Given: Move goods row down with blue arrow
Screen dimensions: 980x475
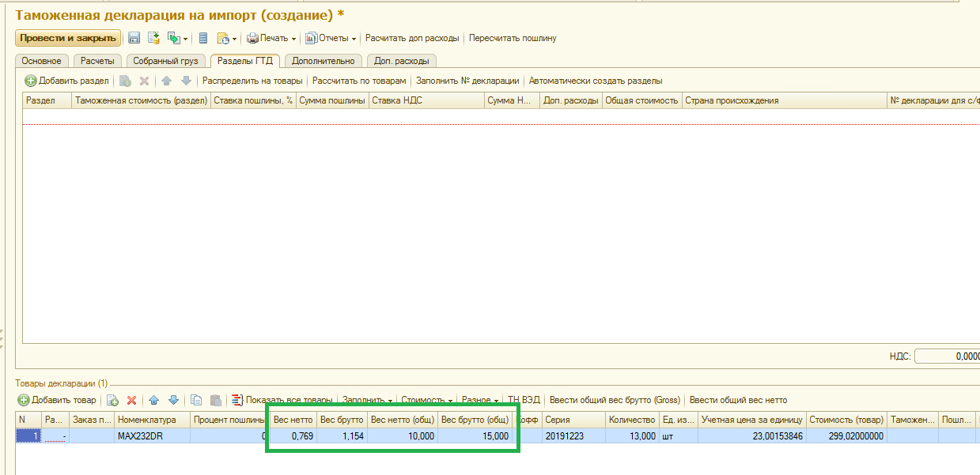Looking at the screenshot, I should (173, 400).
